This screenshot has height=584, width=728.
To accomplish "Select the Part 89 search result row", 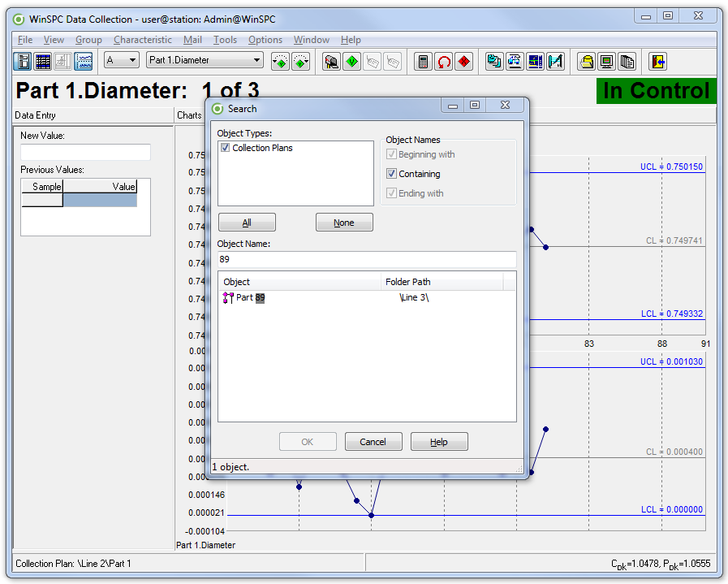I will (367, 298).
